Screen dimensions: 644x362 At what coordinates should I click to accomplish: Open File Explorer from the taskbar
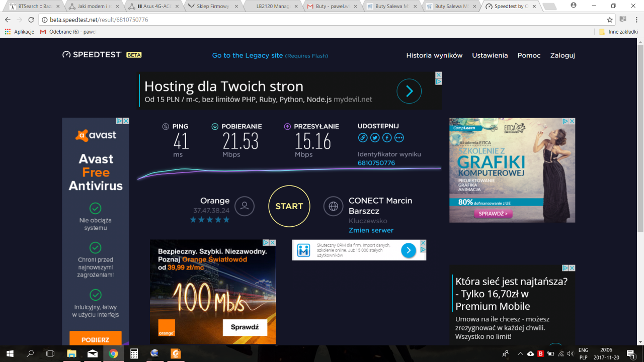click(71, 353)
